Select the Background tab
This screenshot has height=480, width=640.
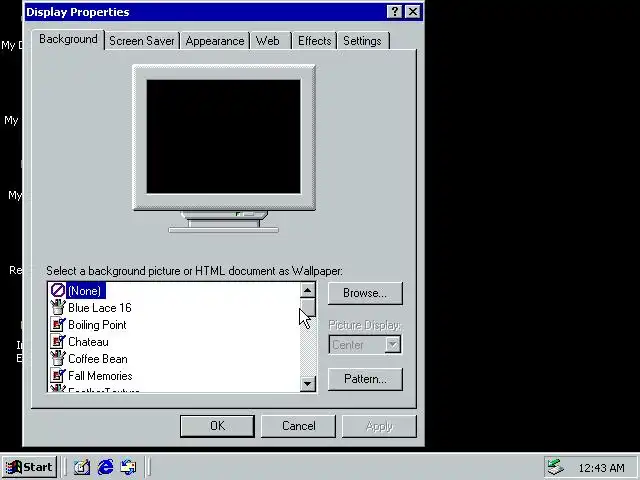[68, 39]
